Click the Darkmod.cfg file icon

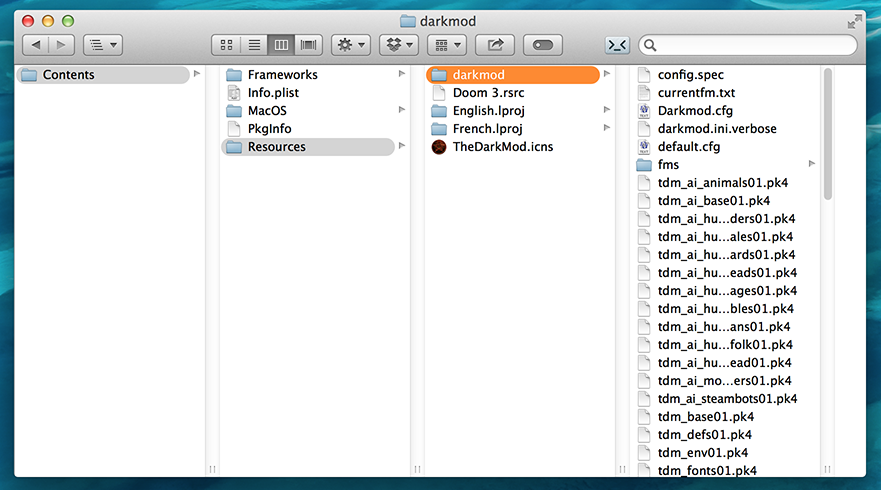644,111
